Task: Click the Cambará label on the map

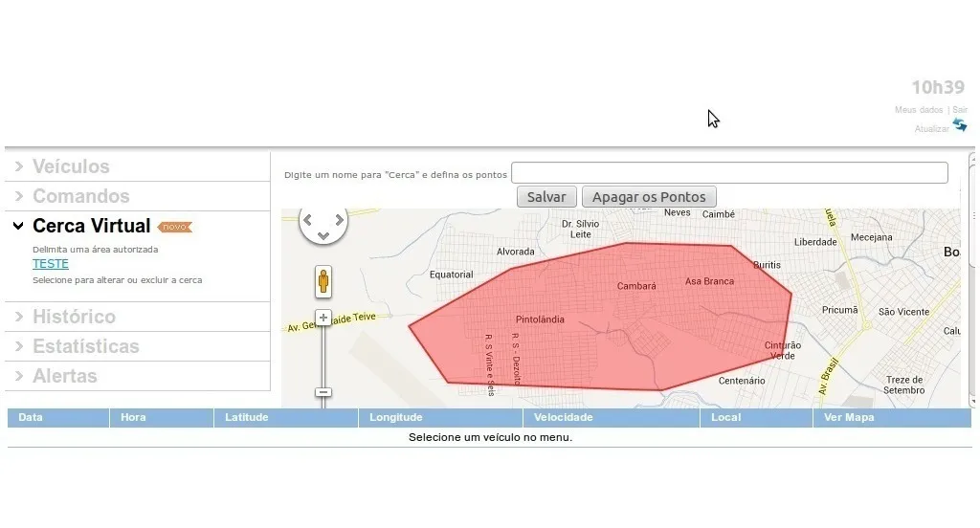Action: tap(636, 286)
